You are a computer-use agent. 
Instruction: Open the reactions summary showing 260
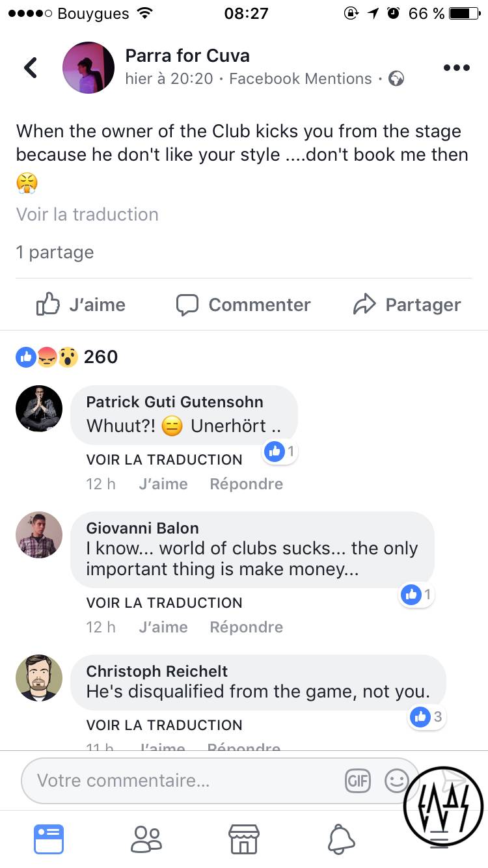pyautogui.click(x=67, y=357)
